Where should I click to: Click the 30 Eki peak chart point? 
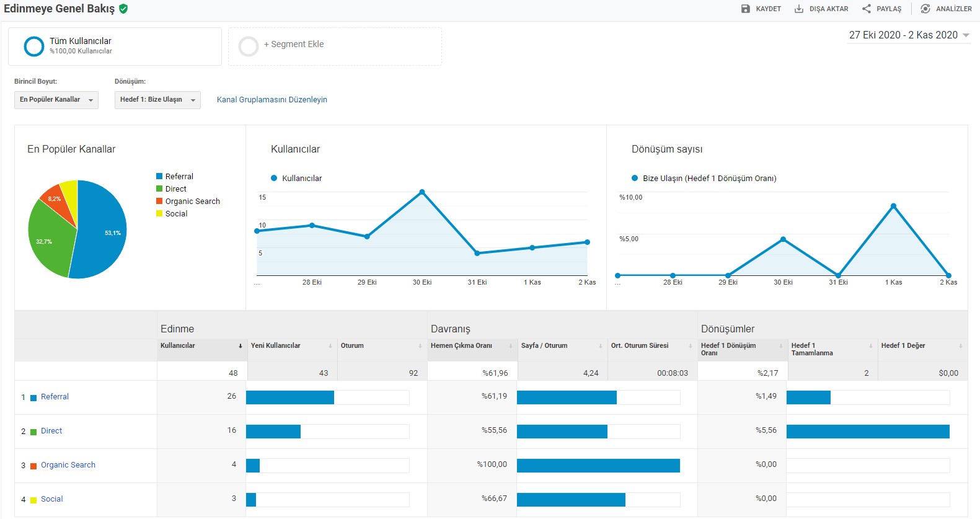[422, 192]
